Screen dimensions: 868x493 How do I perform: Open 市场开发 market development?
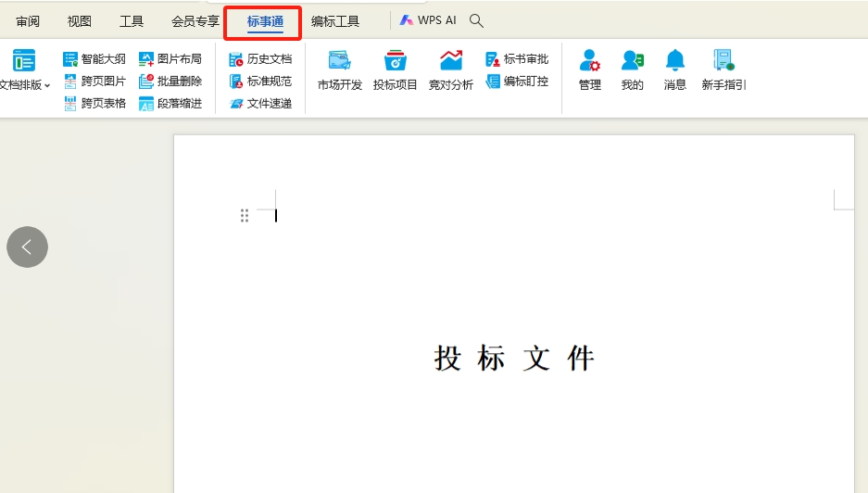tap(339, 70)
